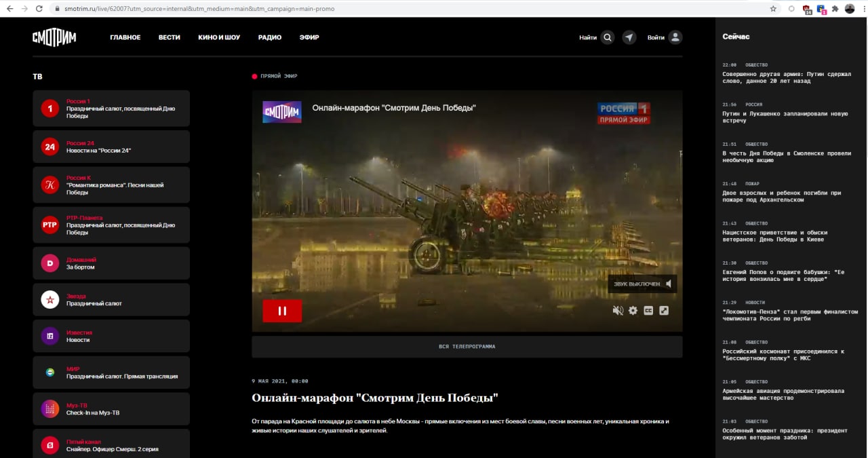
Task: Toggle subtitles CC icon in player
Action: 648,310
